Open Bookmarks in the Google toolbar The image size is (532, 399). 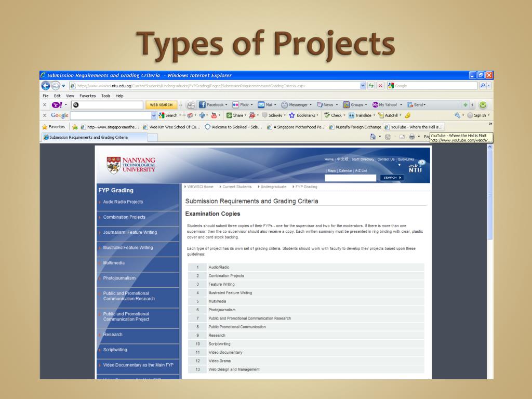303,115
